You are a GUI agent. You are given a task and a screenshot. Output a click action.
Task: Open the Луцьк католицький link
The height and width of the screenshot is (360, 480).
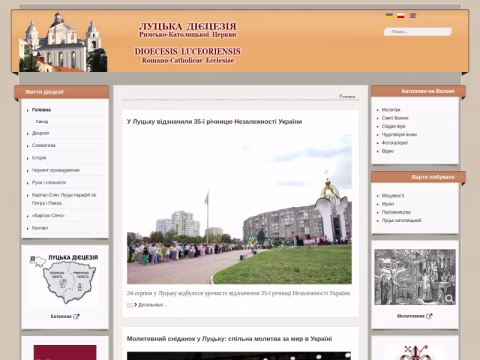click(x=402, y=220)
